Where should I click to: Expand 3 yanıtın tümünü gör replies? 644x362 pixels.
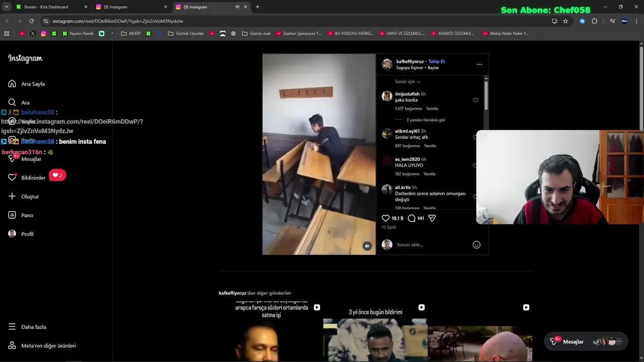[x=426, y=120]
